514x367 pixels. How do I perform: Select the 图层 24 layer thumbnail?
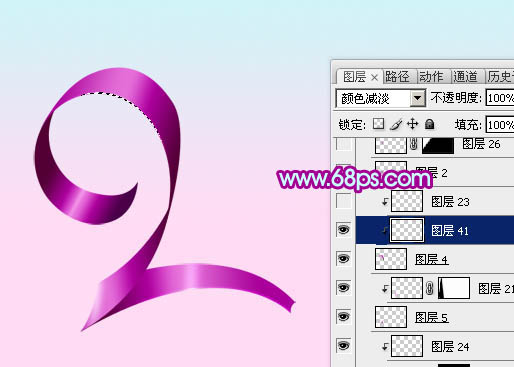407,346
